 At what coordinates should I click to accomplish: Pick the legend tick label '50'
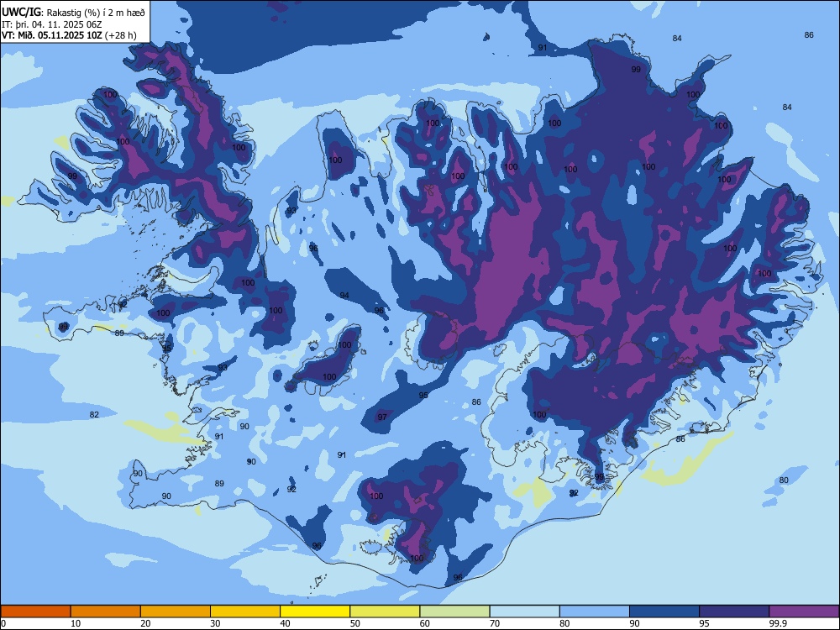click(x=355, y=623)
